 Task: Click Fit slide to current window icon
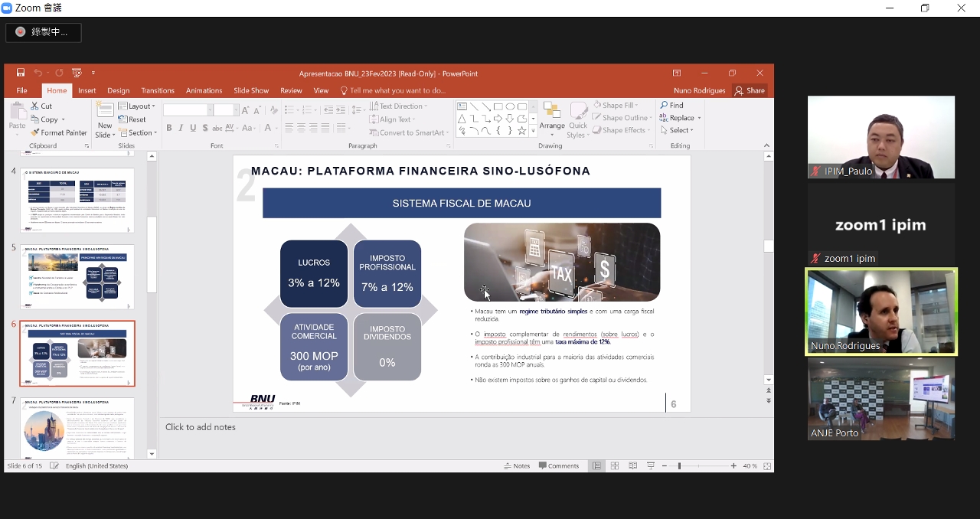click(767, 466)
